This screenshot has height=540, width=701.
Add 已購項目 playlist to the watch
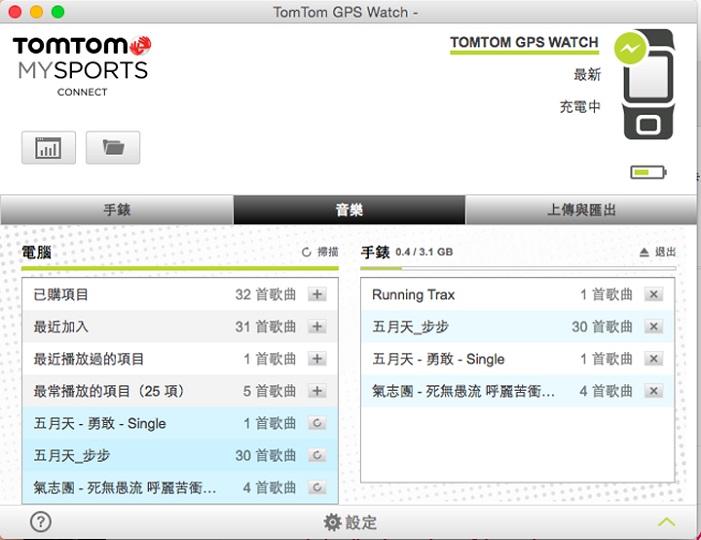pyautogui.click(x=317, y=294)
